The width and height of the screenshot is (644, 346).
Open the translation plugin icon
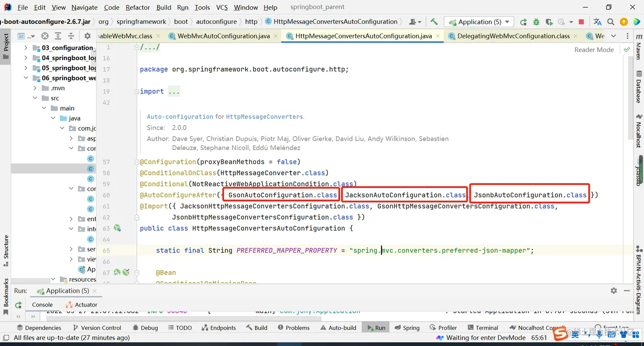(x=598, y=22)
